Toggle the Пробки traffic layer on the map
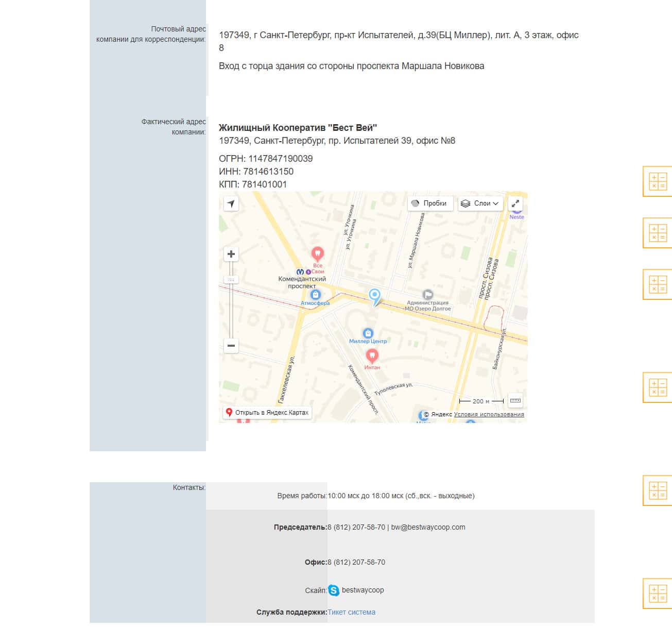Image resolution: width=672 pixels, height=627 pixels. (x=430, y=204)
